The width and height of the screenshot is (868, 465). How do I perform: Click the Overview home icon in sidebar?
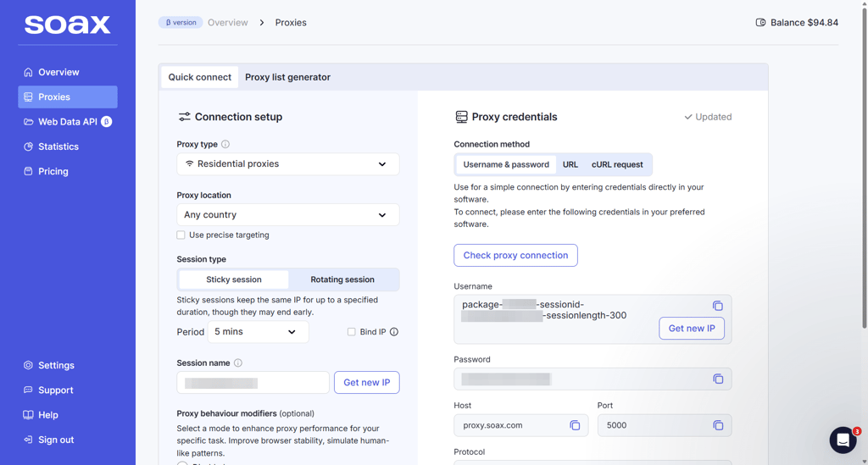click(28, 72)
